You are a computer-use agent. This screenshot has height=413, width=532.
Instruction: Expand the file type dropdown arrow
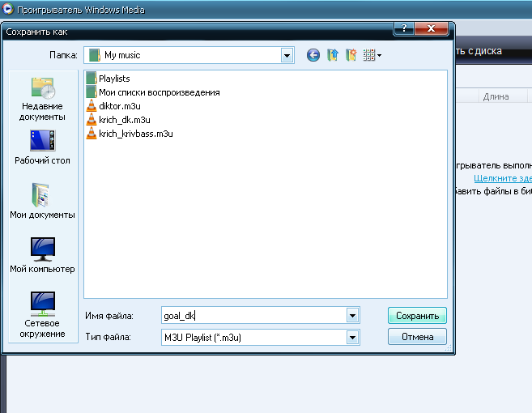[x=352, y=338]
